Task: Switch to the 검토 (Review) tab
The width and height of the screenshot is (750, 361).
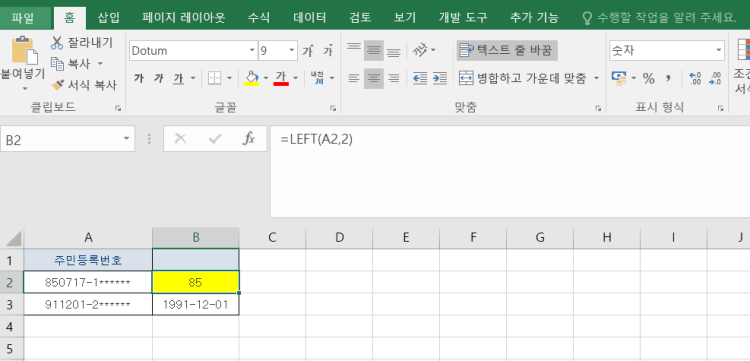Action: 360,18
